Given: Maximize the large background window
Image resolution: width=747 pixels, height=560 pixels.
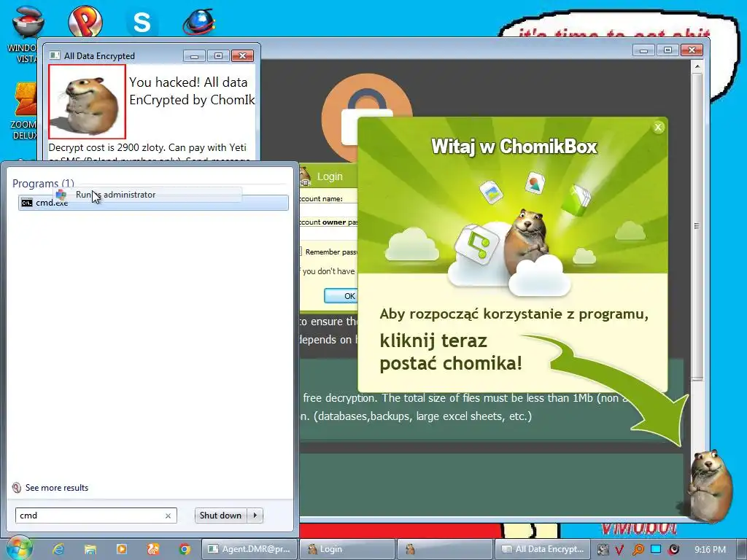Looking at the screenshot, I should point(667,50).
